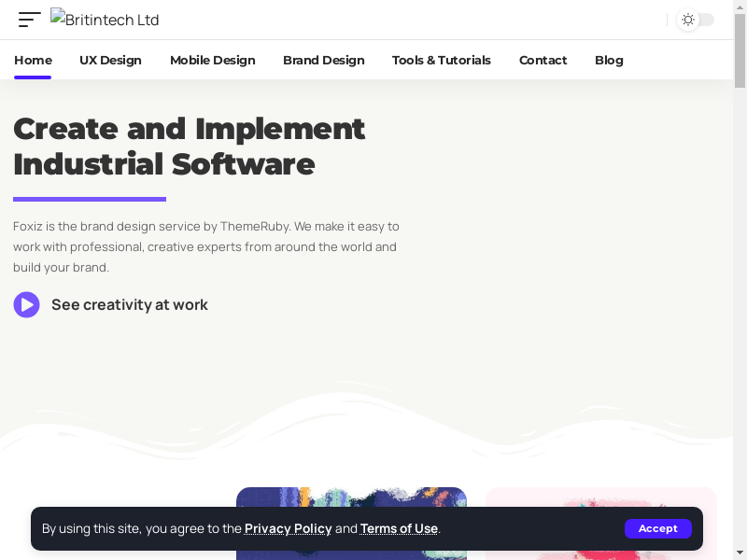The height and width of the screenshot is (560, 747).
Task: Accept the cookie notice
Action: (x=657, y=528)
